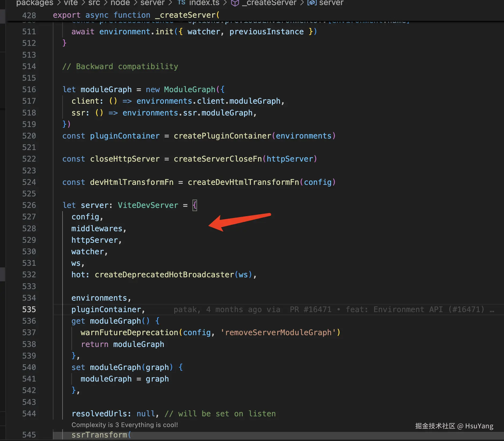Click environments.client.moduleGraph on line 517
The image size is (504, 441).
tap(209, 101)
